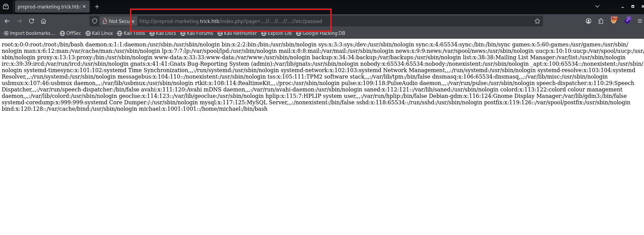Click the michael:x:1001:1001::/home/michael:/bin/bash entry
Screen dimensions: 644x235
click(203, 109)
